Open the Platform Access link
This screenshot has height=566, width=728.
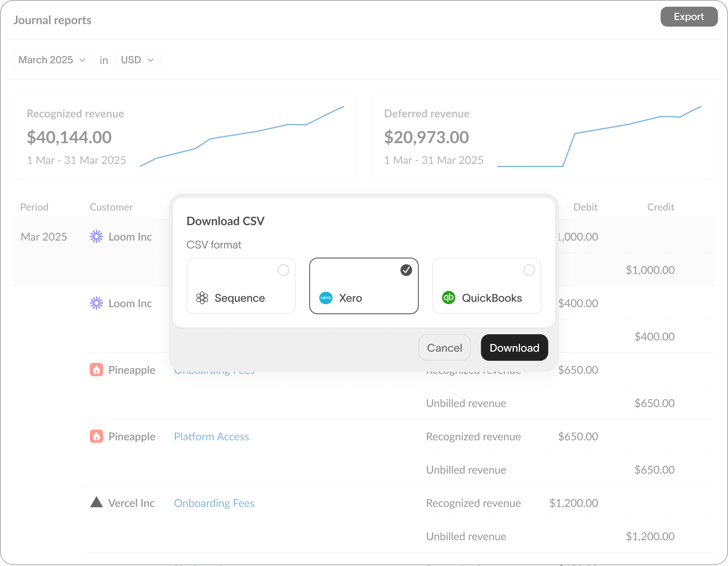tap(211, 436)
